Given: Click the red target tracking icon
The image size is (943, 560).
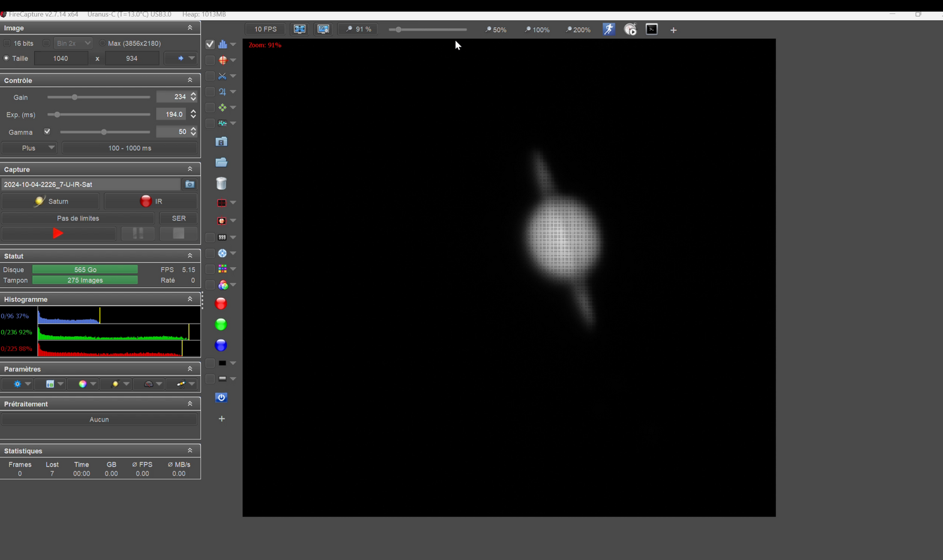Looking at the screenshot, I should 222,221.
